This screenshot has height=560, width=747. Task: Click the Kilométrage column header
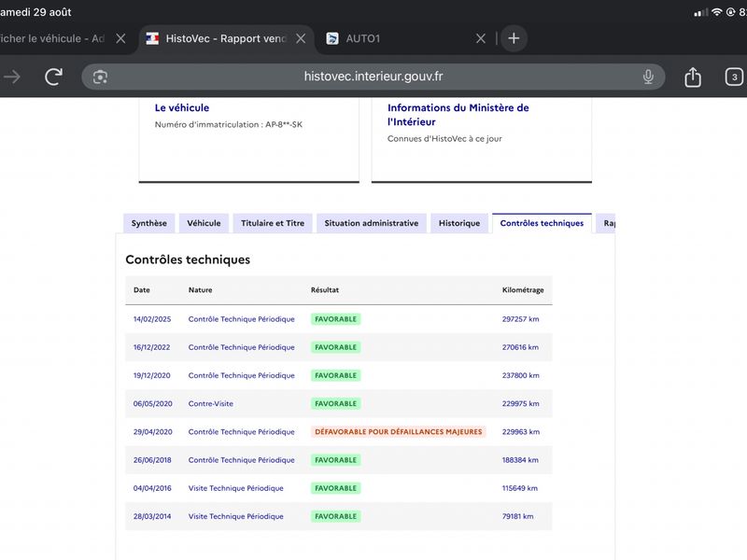click(x=523, y=289)
